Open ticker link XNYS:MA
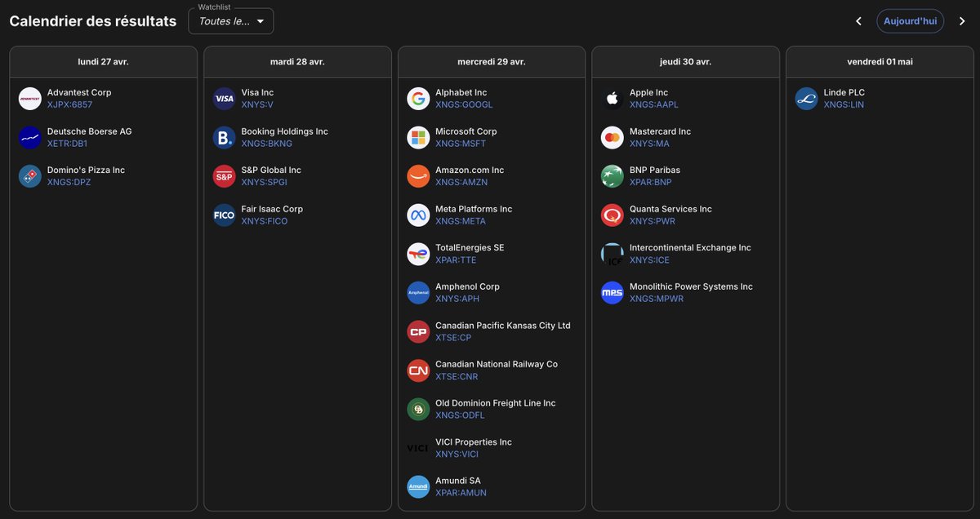This screenshot has height=519, width=980. click(x=649, y=144)
